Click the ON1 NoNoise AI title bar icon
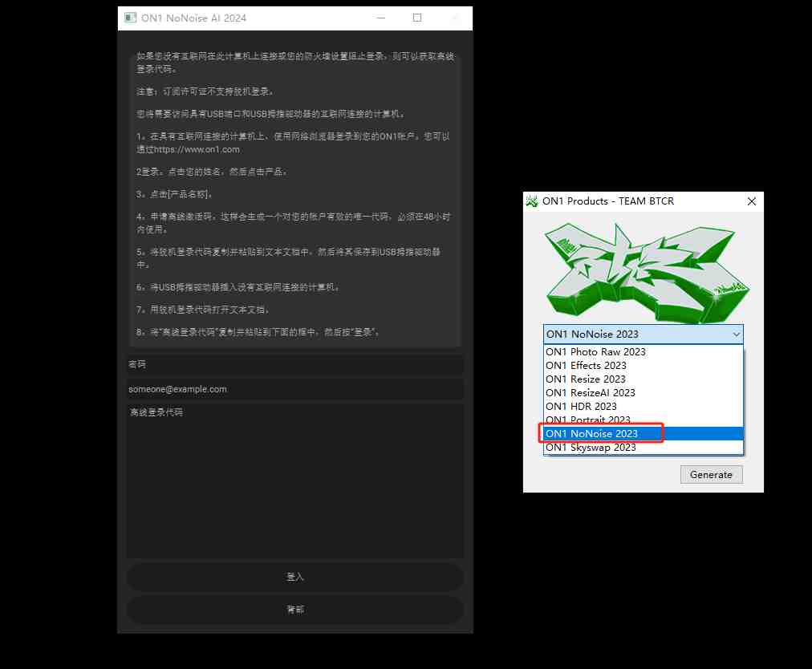This screenshot has height=669, width=812. (x=129, y=18)
